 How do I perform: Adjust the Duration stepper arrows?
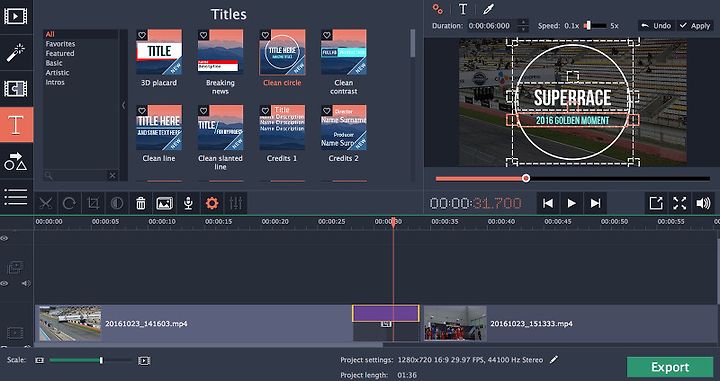coord(523,26)
